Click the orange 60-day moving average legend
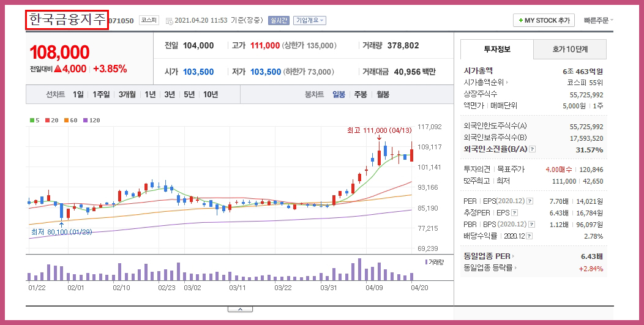The height and width of the screenshot is (325, 644). 70,121
